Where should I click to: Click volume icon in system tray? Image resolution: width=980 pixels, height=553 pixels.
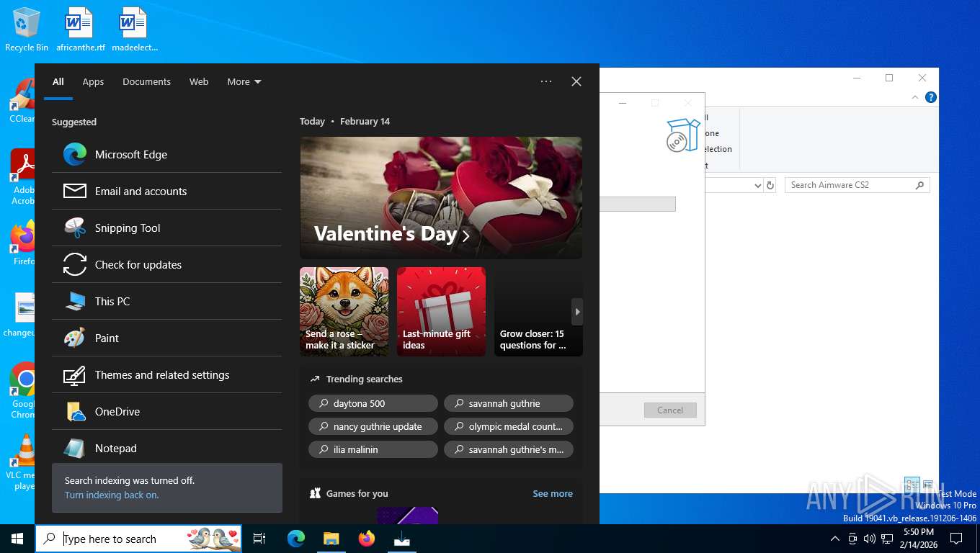[x=869, y=539]
